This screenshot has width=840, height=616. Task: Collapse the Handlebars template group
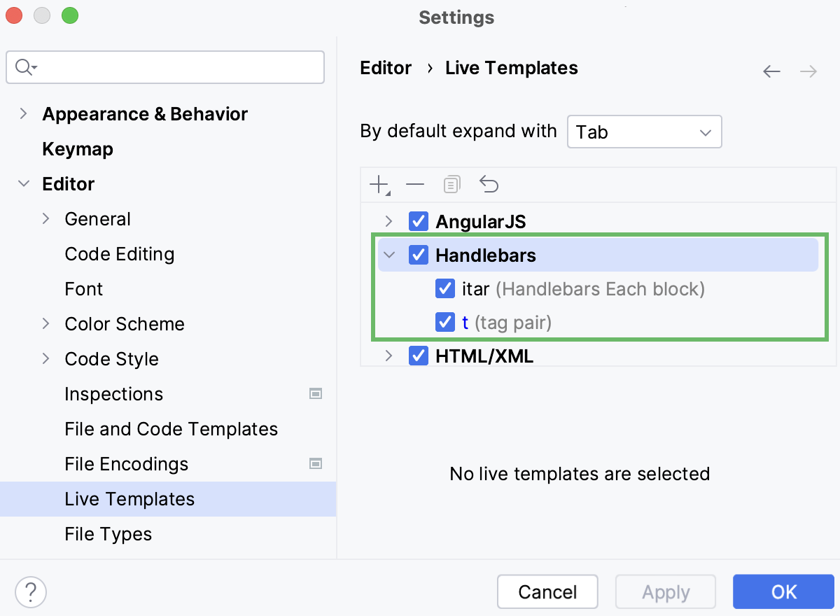389,255
